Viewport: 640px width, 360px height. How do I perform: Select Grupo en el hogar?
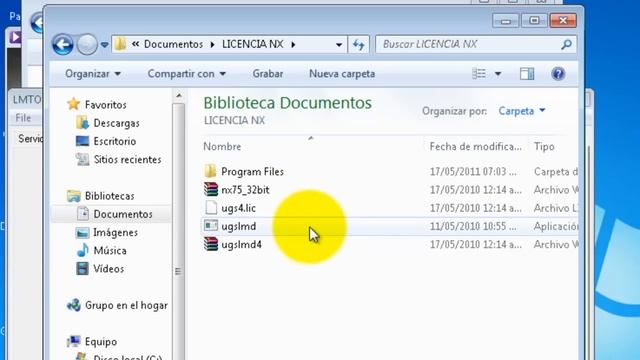coord(126,305)
